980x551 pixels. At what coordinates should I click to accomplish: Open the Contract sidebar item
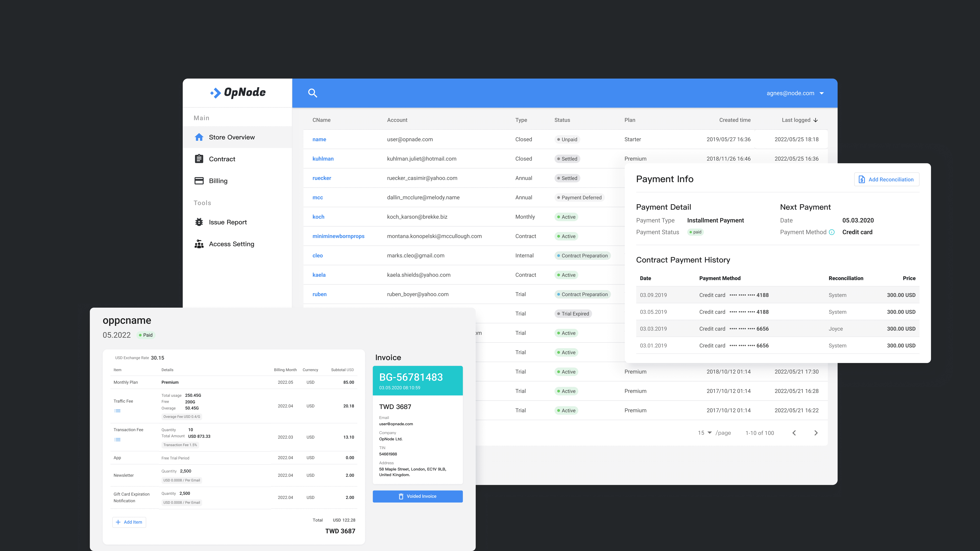[x=237, y=159]
